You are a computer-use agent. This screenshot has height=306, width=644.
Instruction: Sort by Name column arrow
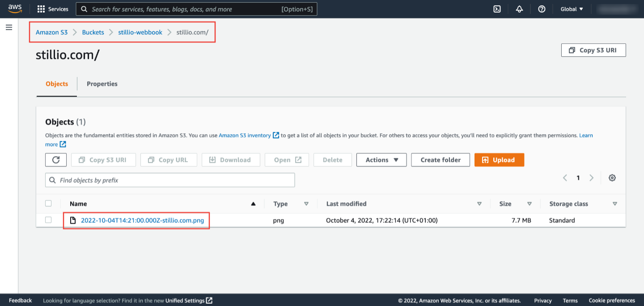pos(254,204)
